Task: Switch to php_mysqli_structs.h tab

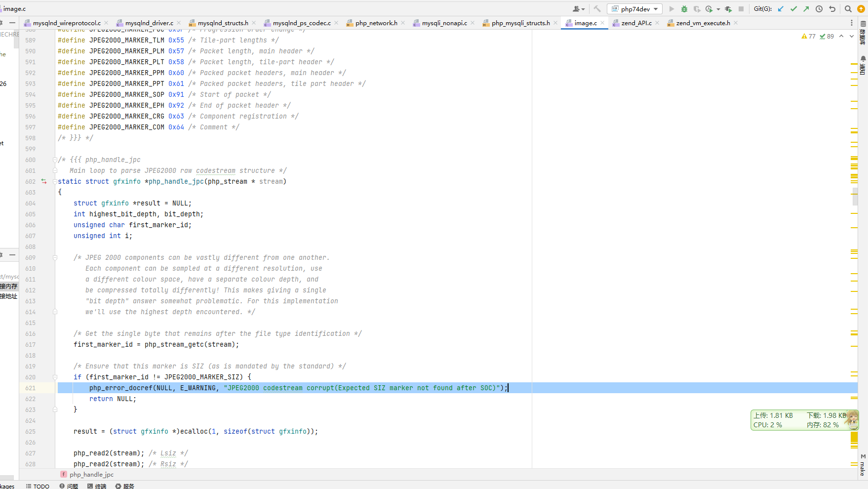Action: point(521,23)
